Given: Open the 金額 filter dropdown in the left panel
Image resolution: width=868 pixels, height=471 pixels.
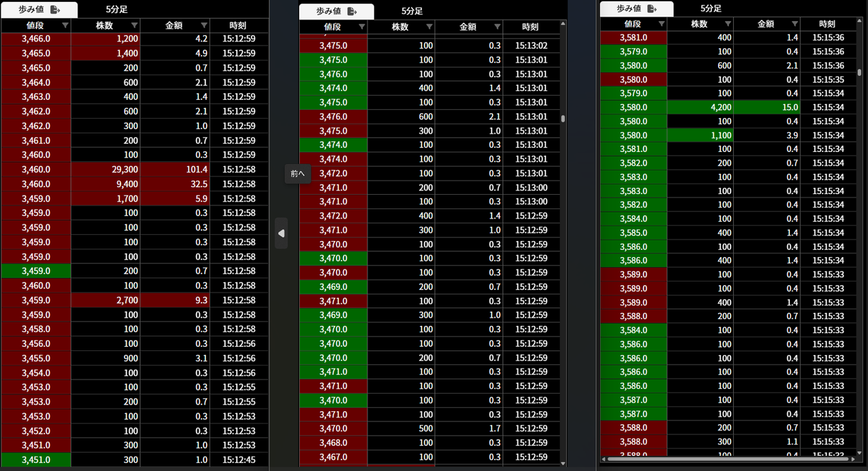Looking at the screenshot, I should click(203, 26).
